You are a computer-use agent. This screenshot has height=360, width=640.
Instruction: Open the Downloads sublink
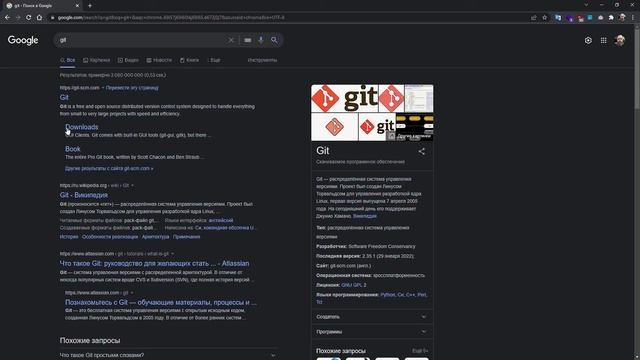point(82,127)
